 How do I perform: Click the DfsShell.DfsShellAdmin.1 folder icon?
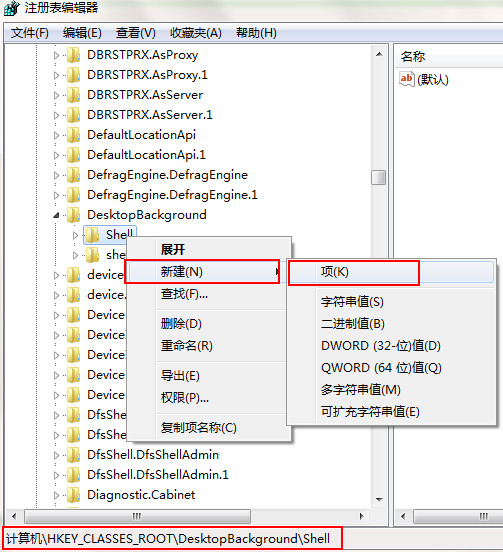(73, 475)
